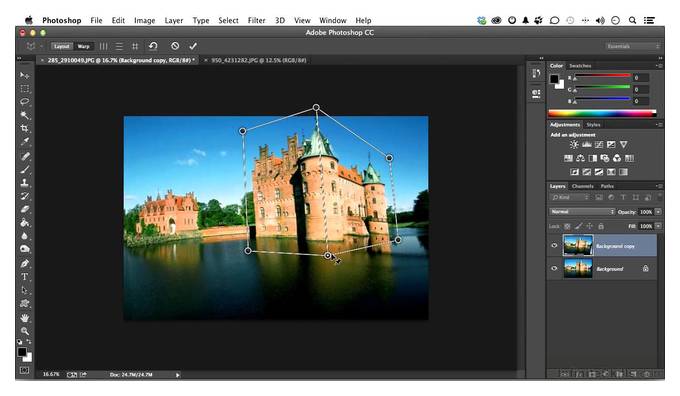This screenshot has width=680, height=396.
Task: Add a Vibrance adjustment
Action: point(623,144)
